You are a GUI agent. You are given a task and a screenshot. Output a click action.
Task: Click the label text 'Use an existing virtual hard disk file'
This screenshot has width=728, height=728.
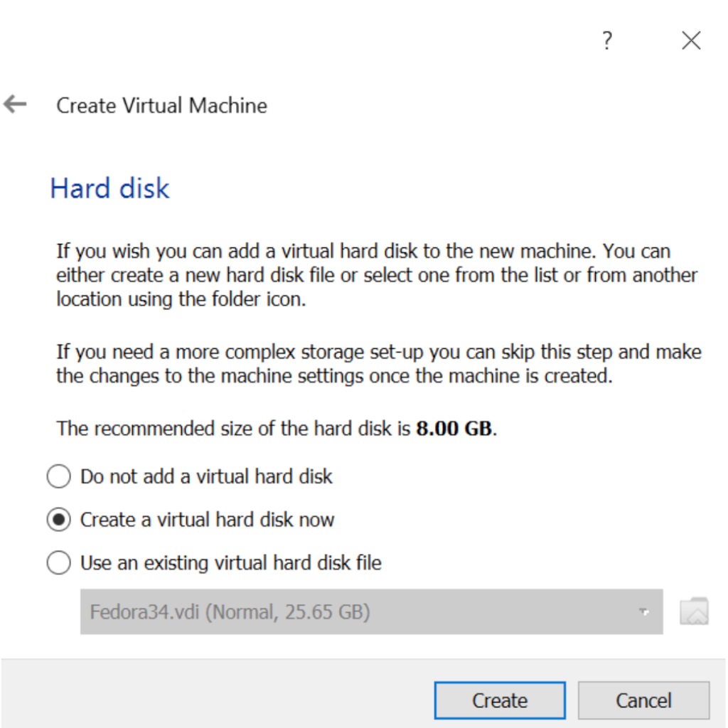pyautogui.click(x=231, y=563)
